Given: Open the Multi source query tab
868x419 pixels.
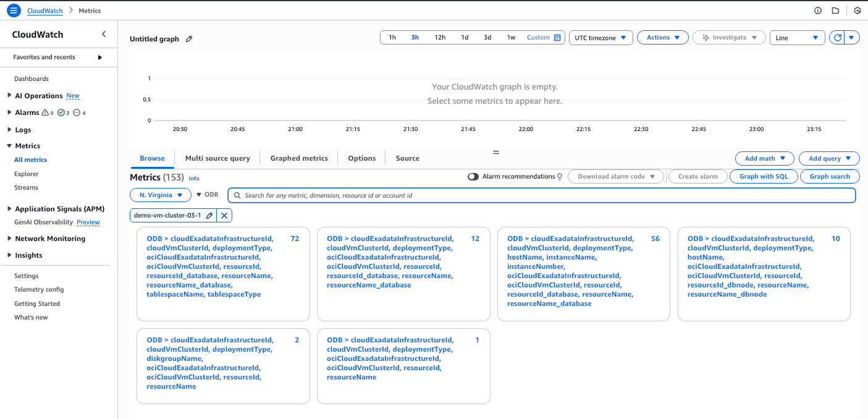Looking at the screenshot, I should (x=217, y=158).
